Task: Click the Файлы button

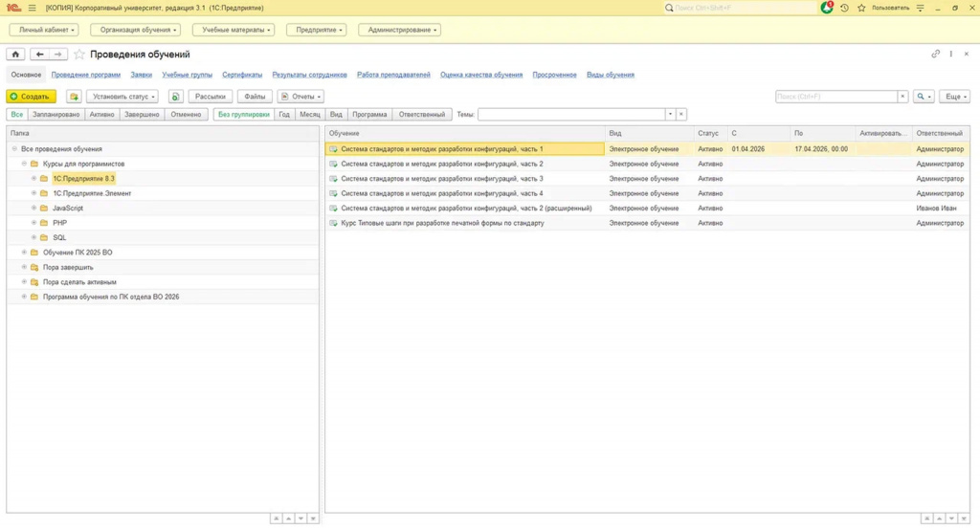Action: pyautogui.click(x=255, y=97)
